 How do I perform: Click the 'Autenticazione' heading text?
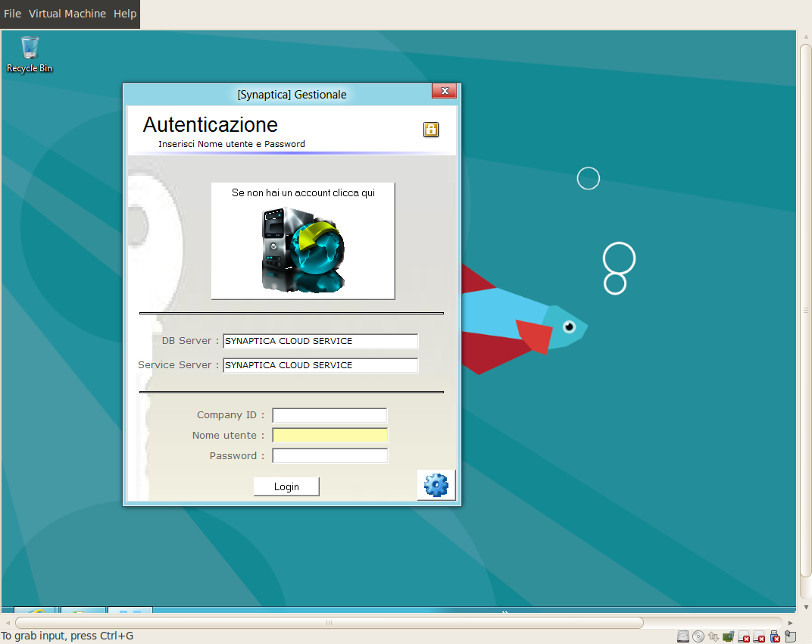211,125
